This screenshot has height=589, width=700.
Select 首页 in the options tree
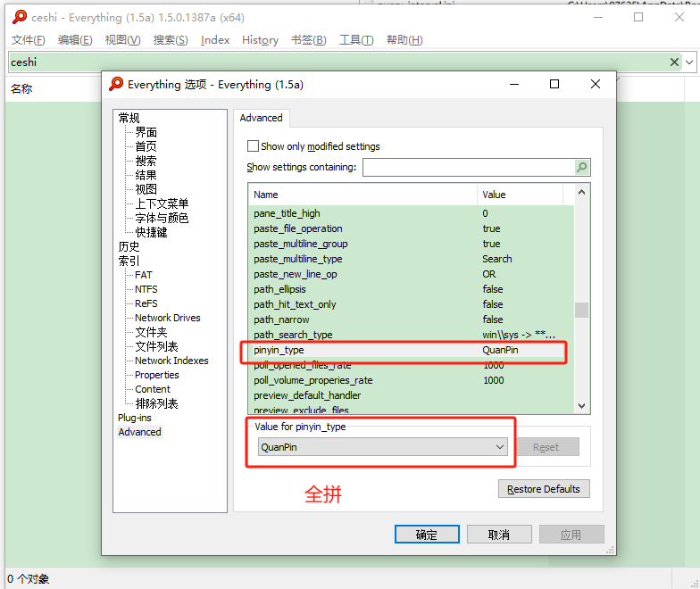[146, 146]
